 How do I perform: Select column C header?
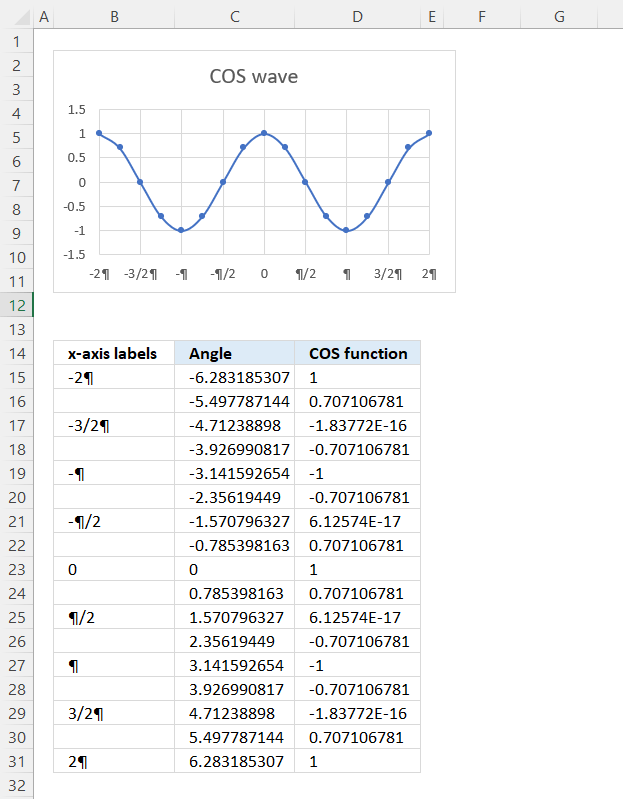pyautogui.click(x=234, y=17)
